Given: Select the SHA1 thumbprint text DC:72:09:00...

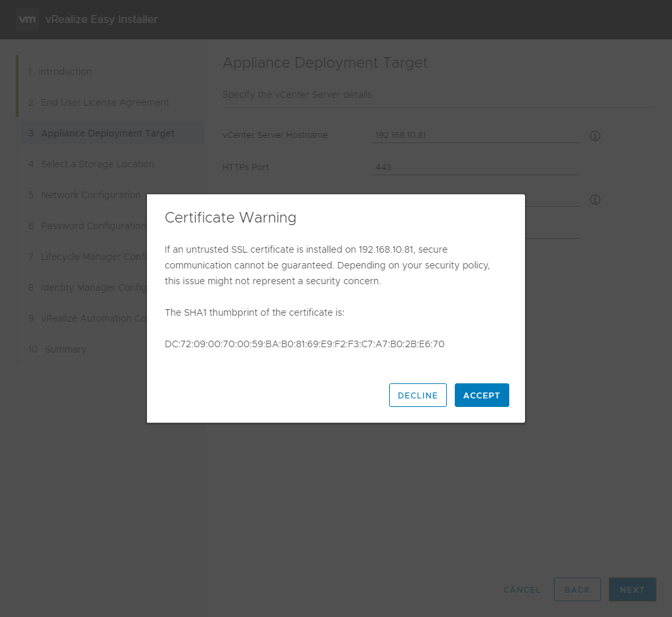Looking at the screenshot, I should coord(304,344).
